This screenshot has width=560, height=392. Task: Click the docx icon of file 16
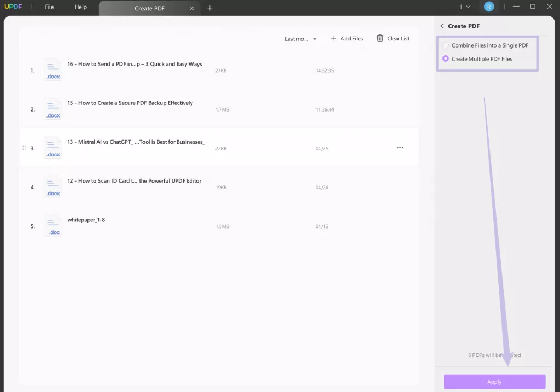point(53,70)
